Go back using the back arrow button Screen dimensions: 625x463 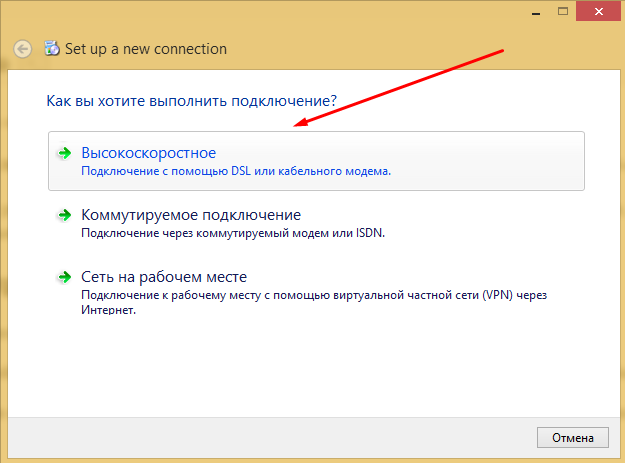[x=22, y=48]
